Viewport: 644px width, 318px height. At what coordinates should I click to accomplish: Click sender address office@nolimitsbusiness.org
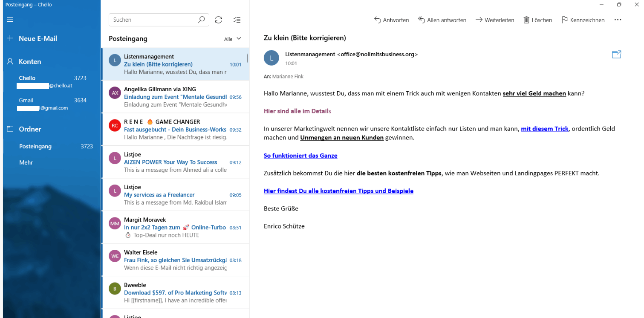pyautogui.click(x=378, y=55)
